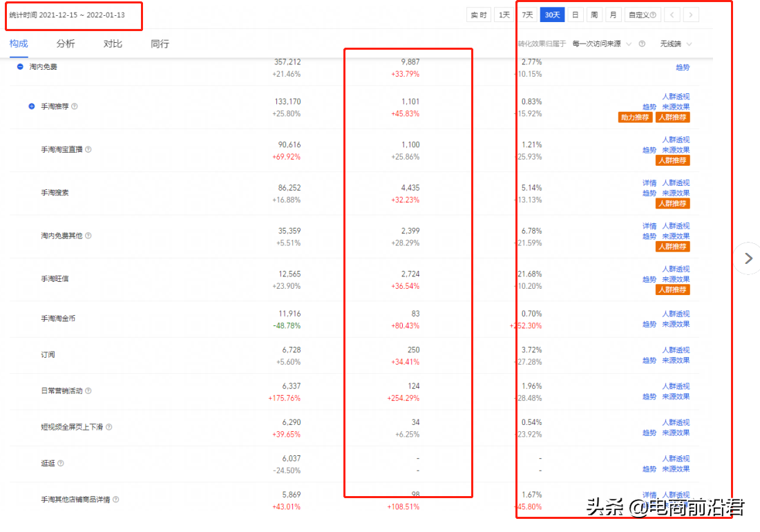Click the orange 人群推荐 button in 手淘旺信 row

[672, 289]
